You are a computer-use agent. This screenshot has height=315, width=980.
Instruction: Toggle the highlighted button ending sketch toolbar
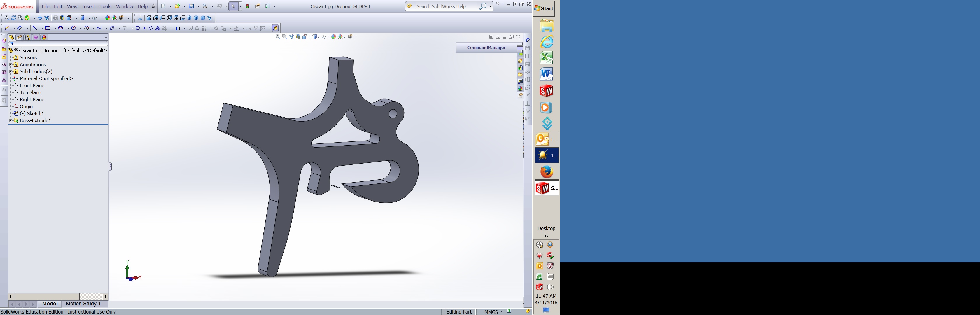pyautogui.click(x=275, y=28)
